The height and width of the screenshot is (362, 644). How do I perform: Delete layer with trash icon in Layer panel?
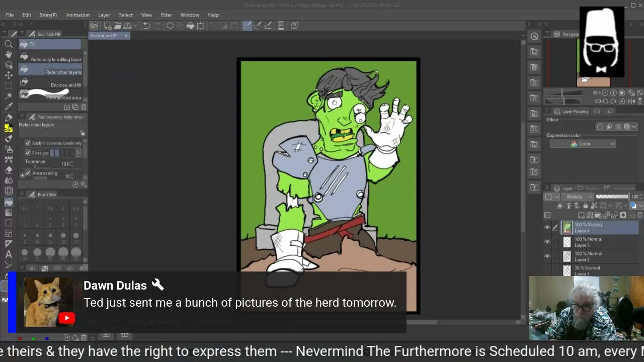pyautogui.click(x=640, y=215)
